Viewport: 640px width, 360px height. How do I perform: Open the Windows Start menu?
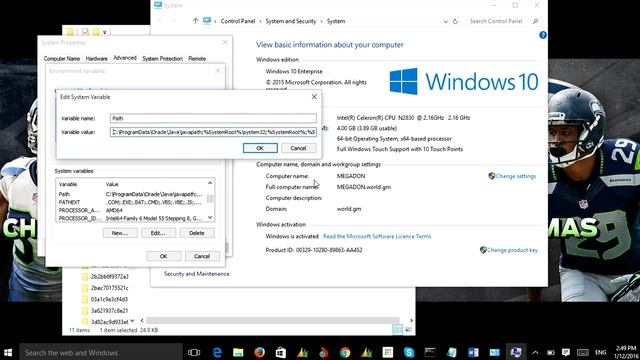pyautogui.click(x=8, y=352)
